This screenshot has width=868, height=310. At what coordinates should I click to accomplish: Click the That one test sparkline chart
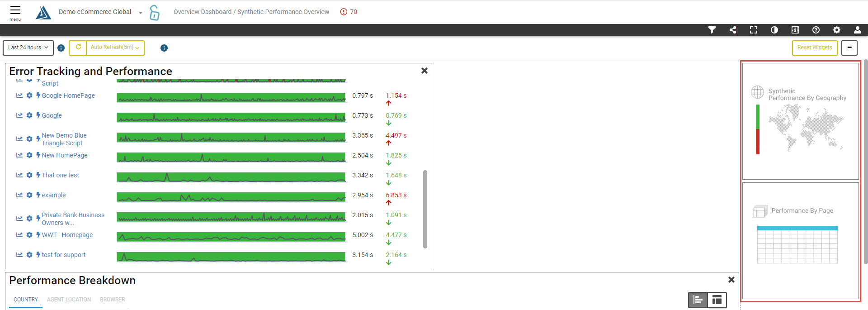231,177
